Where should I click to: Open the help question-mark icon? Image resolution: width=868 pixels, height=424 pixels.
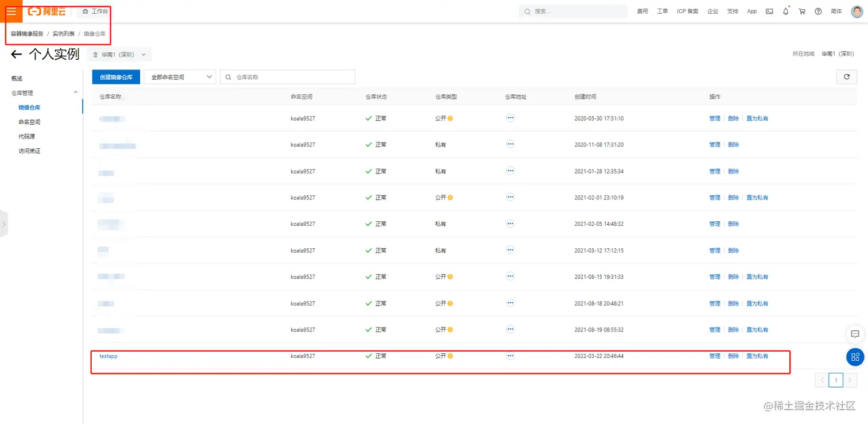818,11
